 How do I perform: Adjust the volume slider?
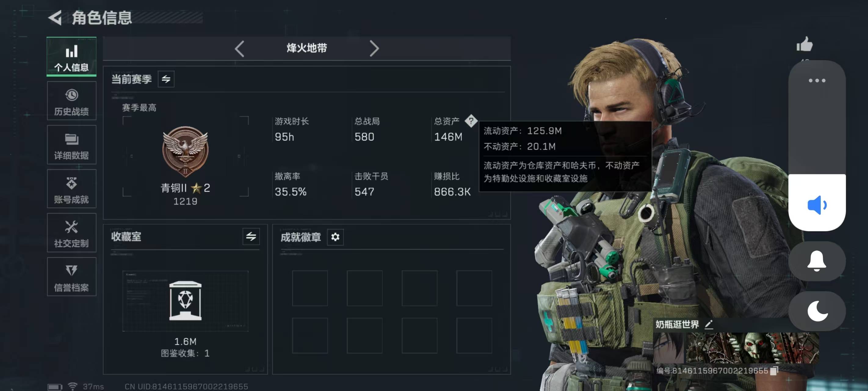[x=817, y=146]
